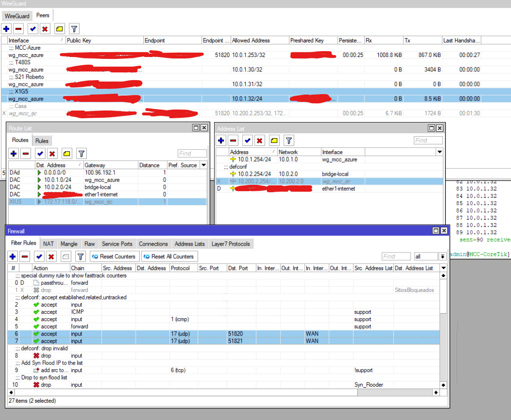
Task: Open the Address List column selector dropdown
Action: point(440,152)
